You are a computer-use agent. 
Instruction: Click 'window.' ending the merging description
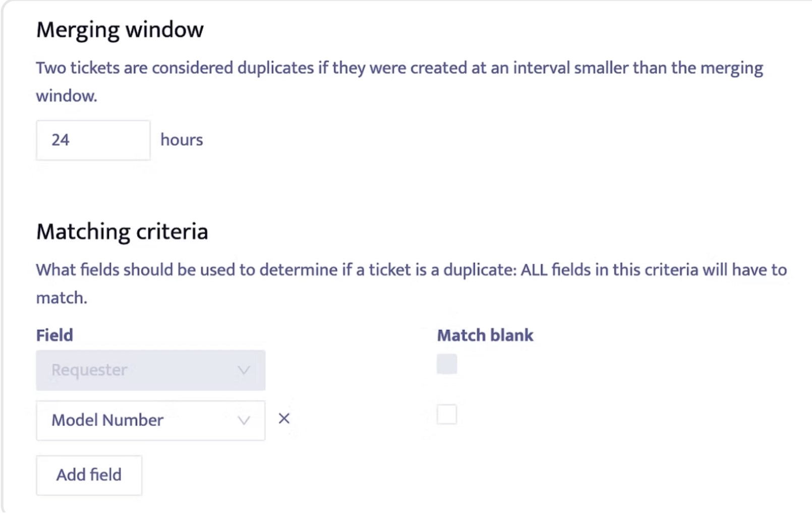(66, 96)
